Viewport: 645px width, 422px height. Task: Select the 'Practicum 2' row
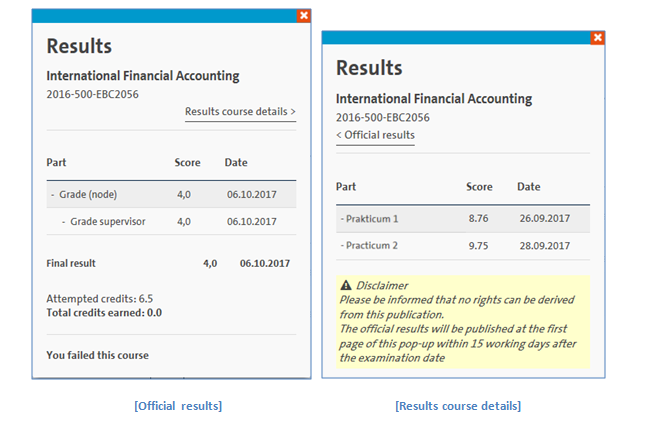pos(463,246)
